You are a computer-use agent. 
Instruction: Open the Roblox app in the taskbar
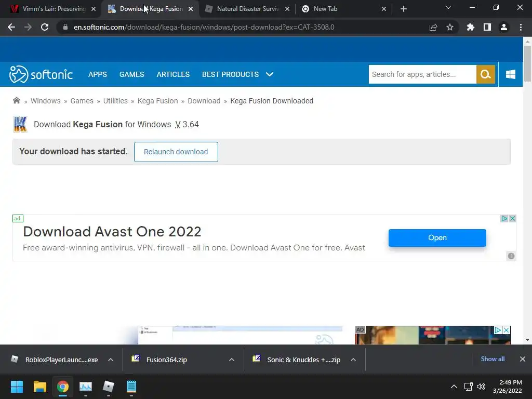(109, 387)
